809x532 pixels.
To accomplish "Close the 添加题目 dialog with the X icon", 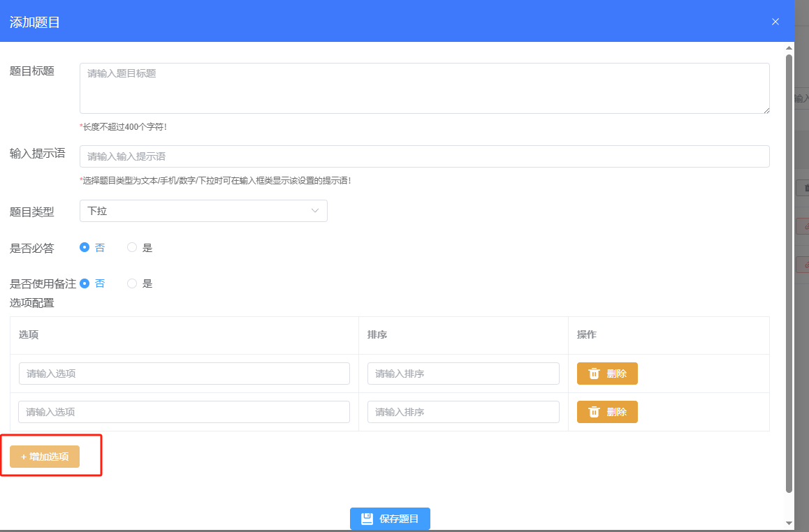I will click(775, 22).
